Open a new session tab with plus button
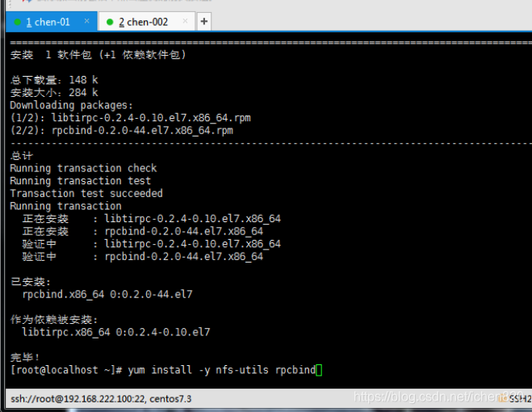Image resolution: width=532 pixels, height=412 pixels. [204, 21]
